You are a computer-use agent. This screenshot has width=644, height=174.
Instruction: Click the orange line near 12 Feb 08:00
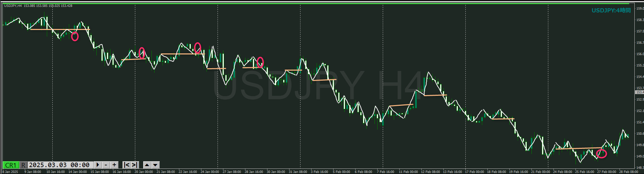(435, 95)
